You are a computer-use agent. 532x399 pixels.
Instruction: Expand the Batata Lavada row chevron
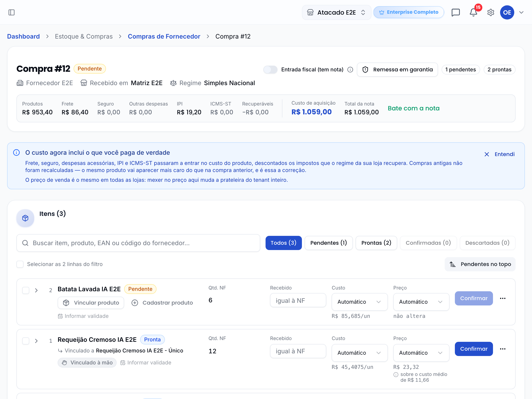click(x=36, y=290)
